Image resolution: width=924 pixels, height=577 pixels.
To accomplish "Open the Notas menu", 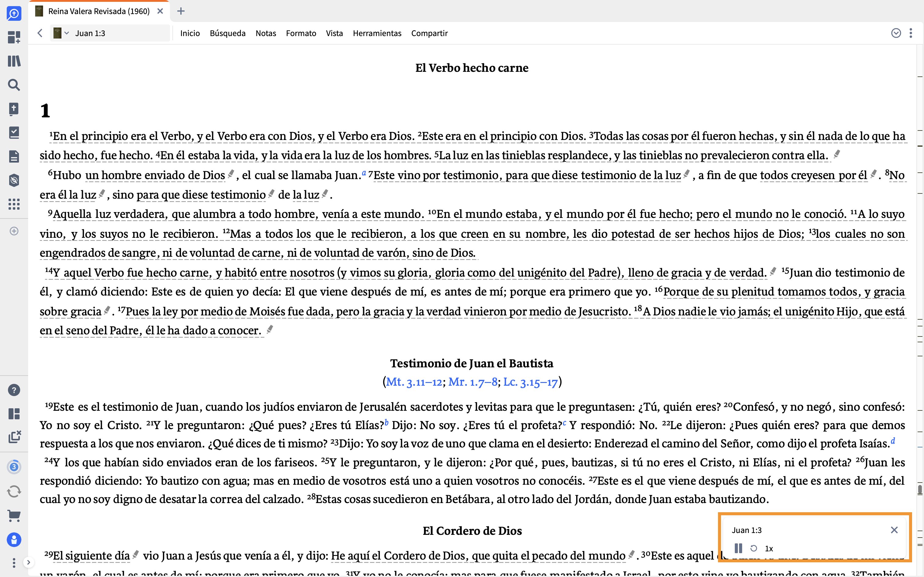I will pos(266,33).
